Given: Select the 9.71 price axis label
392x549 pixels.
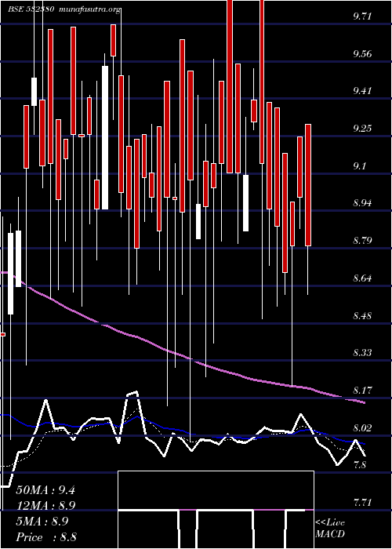Looking at the screenshot, I should pos(362,16).
